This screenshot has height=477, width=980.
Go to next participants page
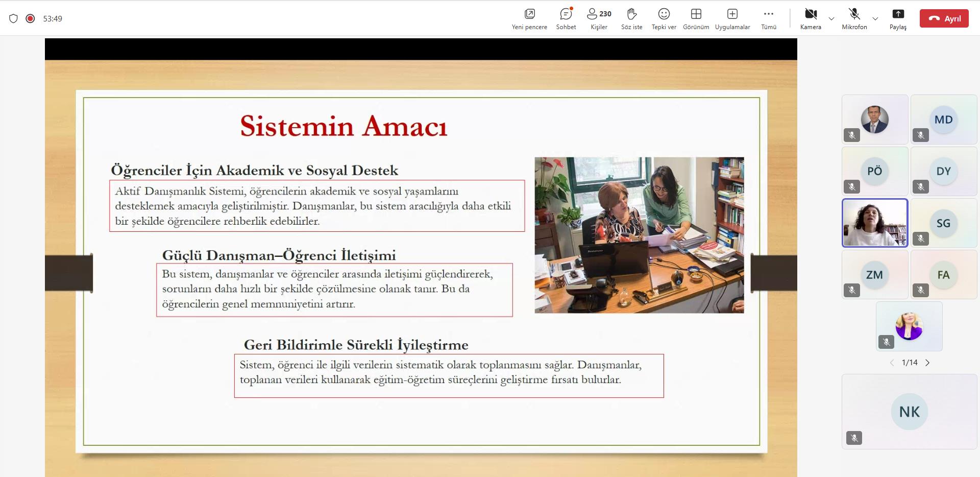click(x=927, y=363)
